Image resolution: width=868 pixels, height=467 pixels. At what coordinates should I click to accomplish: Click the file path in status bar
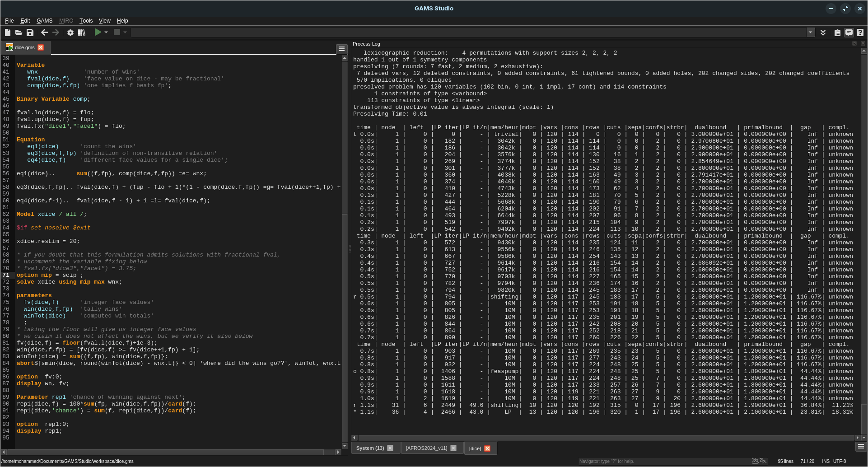67,461
